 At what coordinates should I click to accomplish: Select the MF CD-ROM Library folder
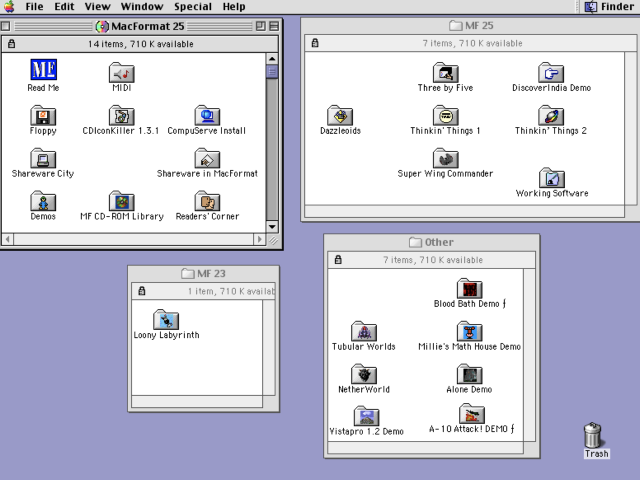(121, 201)
